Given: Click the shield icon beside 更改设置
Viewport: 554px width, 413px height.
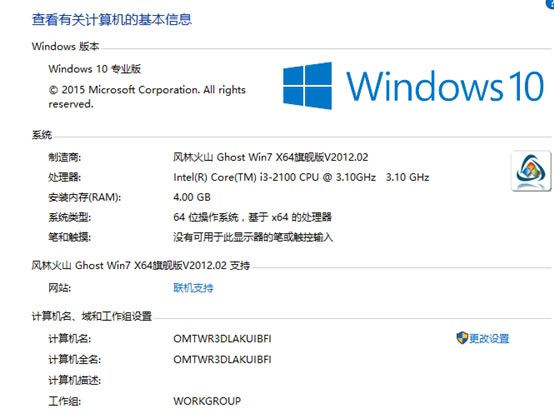Looking at the screenshot, I should [462, 338].
